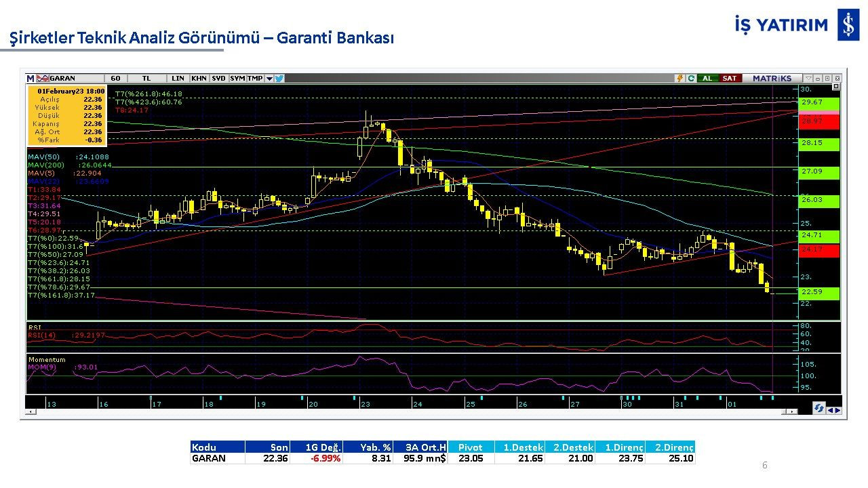Click the red 24.17 price label

[x=819, y=250]
